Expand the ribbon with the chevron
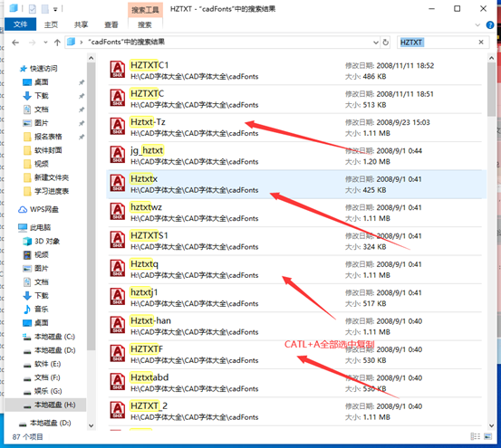Image resolution: width=501 pixels, height=448 pixels. click(x=477, y=25)
